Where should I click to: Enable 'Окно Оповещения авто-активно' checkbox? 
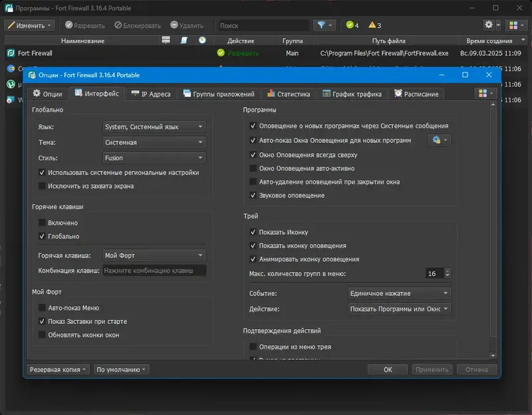(x=253, y=168)
